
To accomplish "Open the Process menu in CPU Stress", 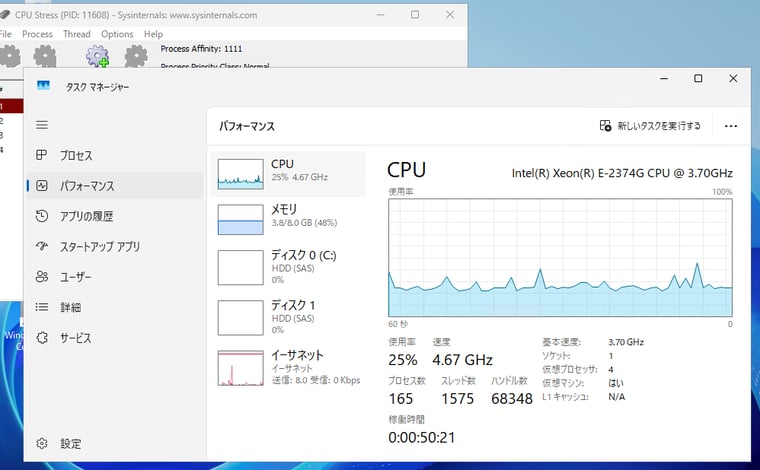I will click(37, 34).
